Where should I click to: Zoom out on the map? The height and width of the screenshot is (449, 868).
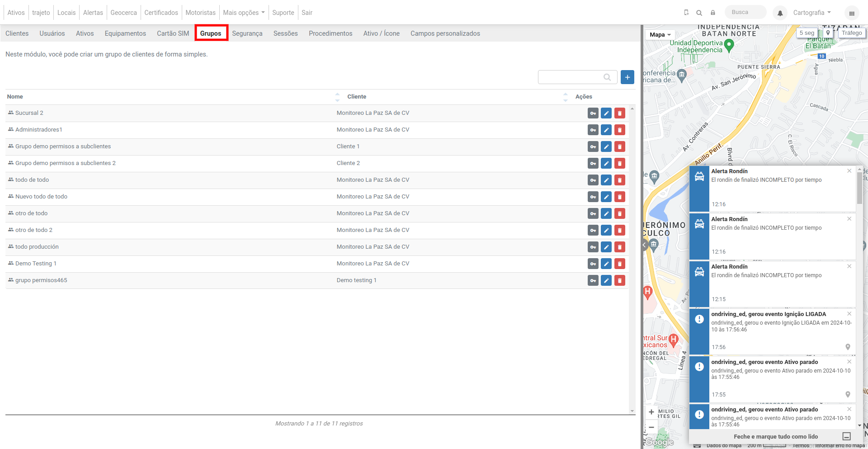[x=651, y=427]
